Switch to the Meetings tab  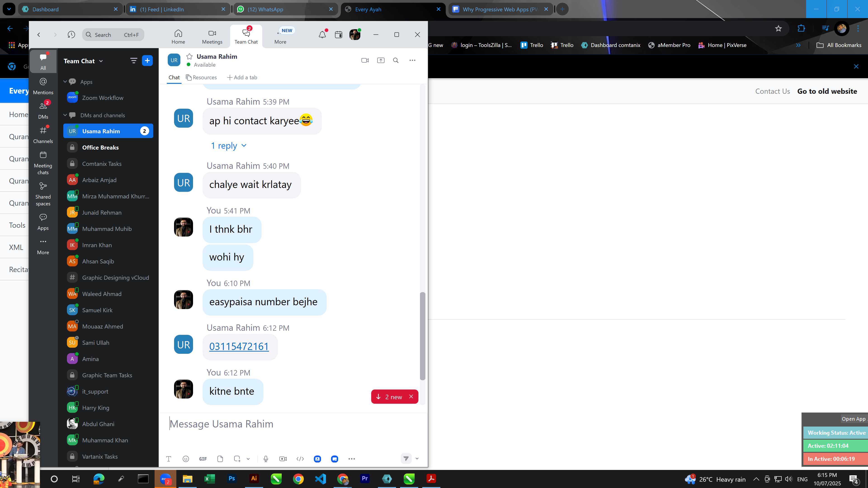[x=212, y=37]
